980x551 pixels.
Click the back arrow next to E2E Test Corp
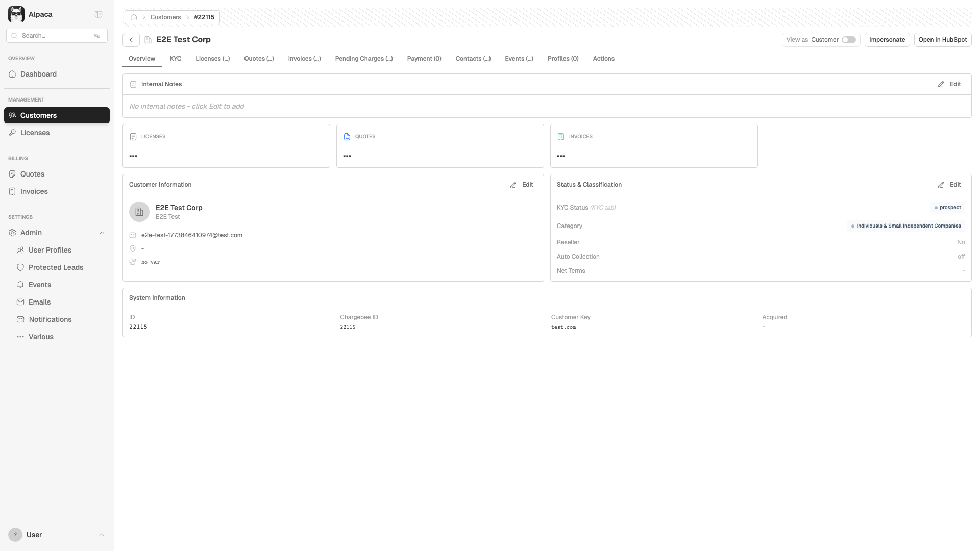coord(131,40)
